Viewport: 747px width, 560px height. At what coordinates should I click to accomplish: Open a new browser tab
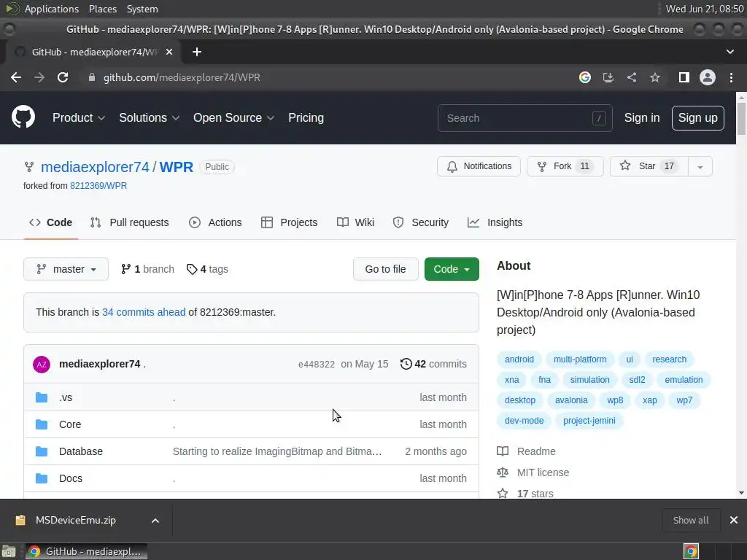[x=197, y=52]
